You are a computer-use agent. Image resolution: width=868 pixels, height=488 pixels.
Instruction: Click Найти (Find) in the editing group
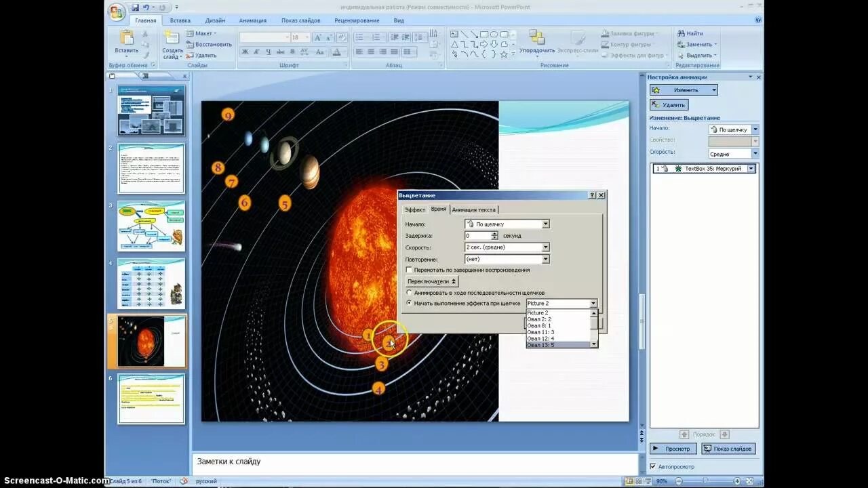pos(690,33)
